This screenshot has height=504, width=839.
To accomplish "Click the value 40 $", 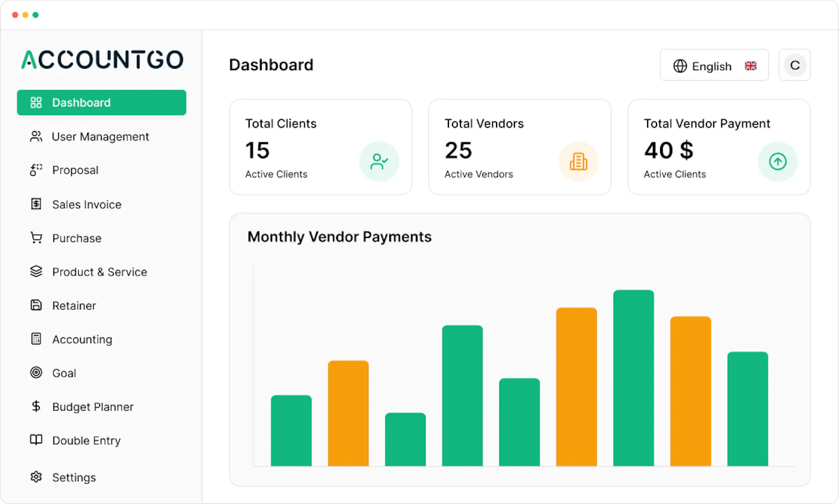I will point(669,150).
